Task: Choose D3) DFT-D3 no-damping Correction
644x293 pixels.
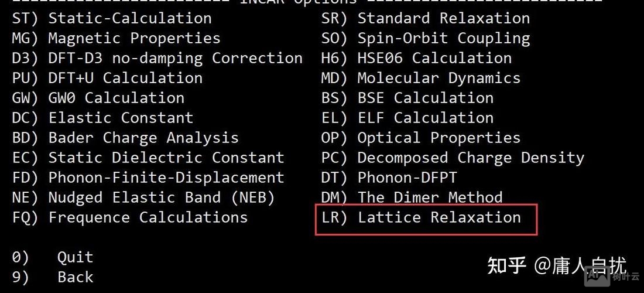Action: [x=157, y=58]
